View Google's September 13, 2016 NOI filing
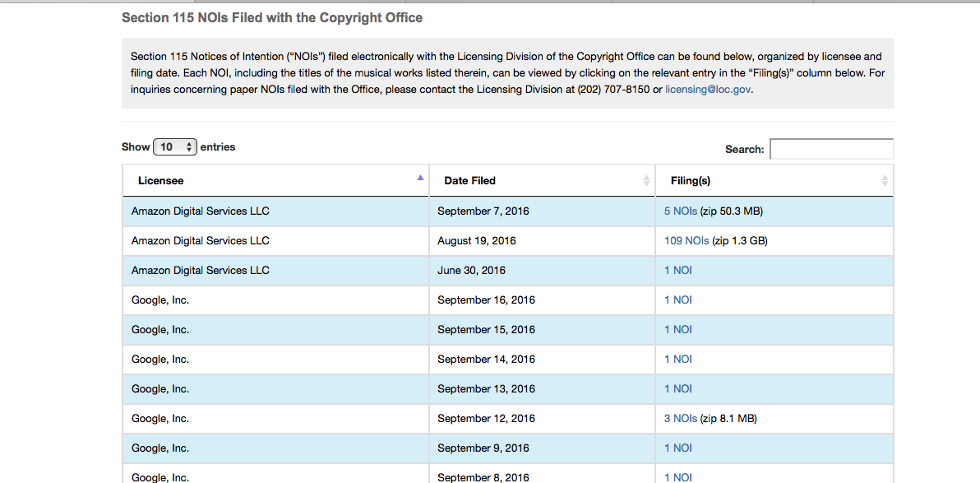980x483 pixels. (677, 389)
